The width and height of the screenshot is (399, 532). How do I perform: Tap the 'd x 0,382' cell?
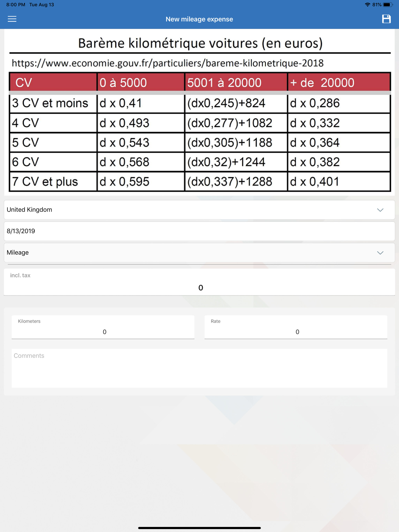[339, 162]
